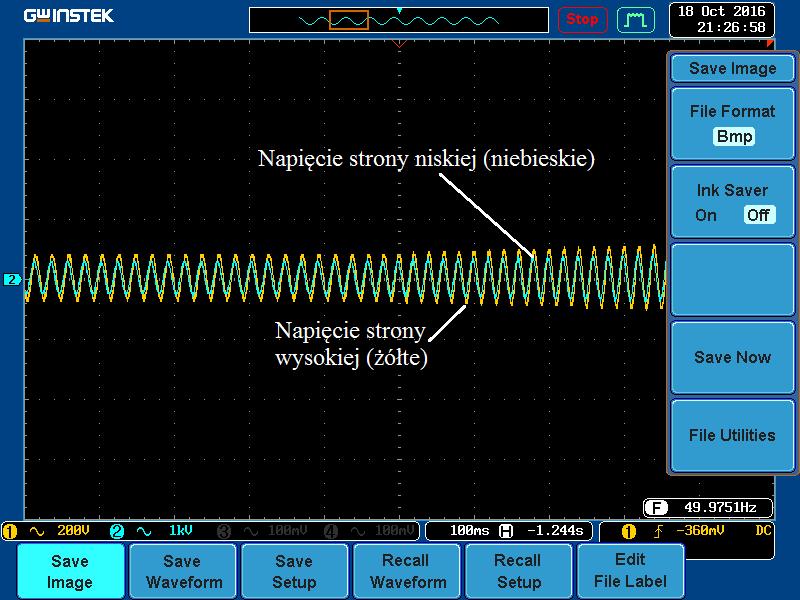Open the Recall Setup menu
Viewport: 800px width, 600px height.
(519, 571)
